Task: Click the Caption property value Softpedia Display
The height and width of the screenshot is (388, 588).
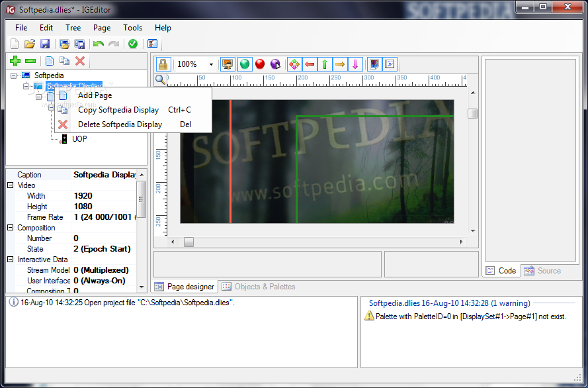Action: coord(104,175)
